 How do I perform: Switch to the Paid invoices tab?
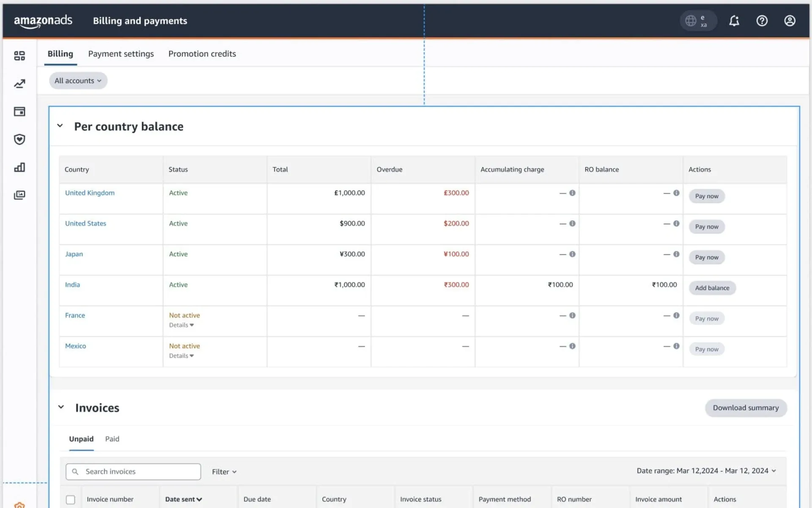click(x=112, y=439)
